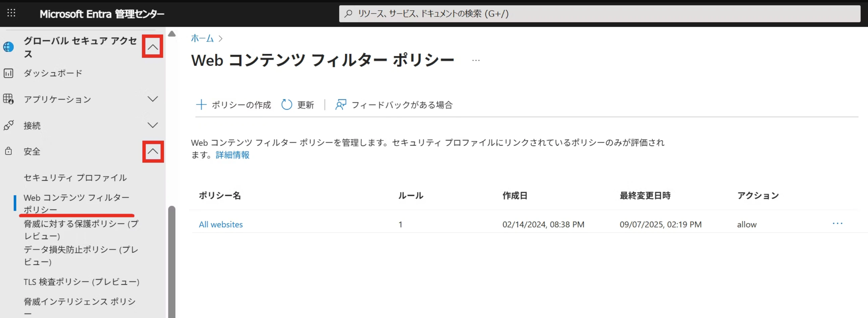Image resolution: width=868 pixels, height=318 pixels.
Task: Click the 09/07/2025, 02:19 PM cell
Action: [x=661, y=224]
